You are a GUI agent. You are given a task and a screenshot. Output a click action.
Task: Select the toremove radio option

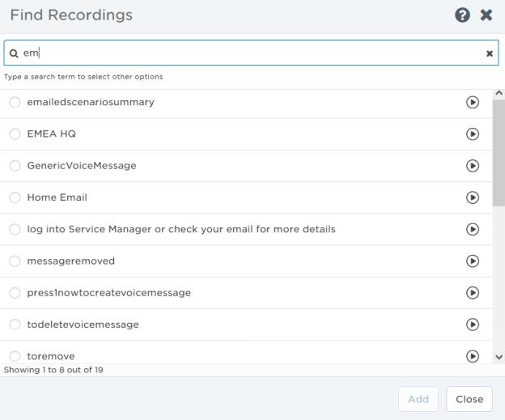click(x=15, y=356)
